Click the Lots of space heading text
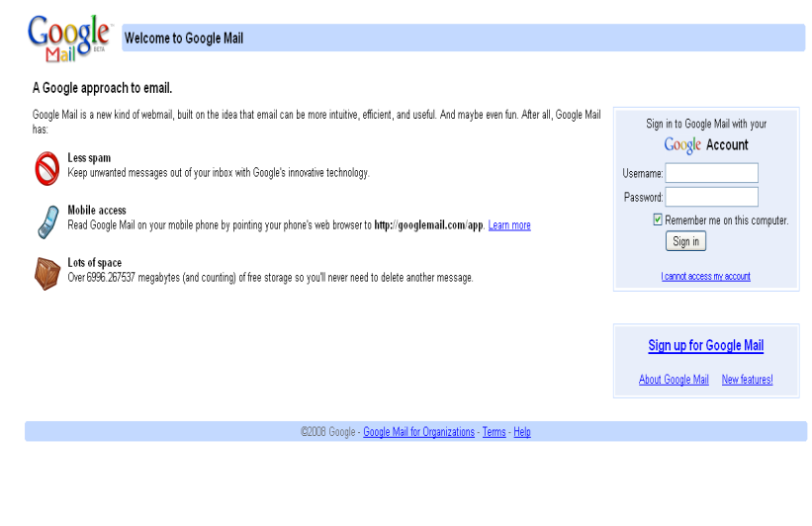 coord(95,262)
